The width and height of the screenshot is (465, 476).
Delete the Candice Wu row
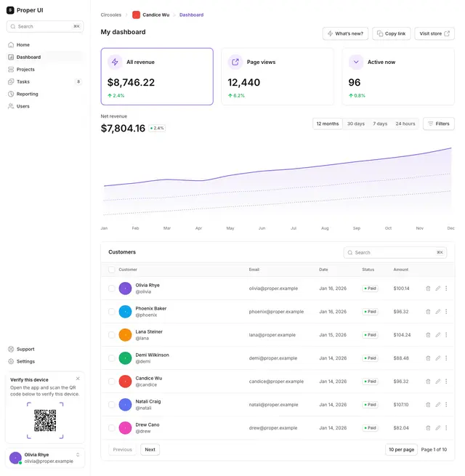[428, 382]
